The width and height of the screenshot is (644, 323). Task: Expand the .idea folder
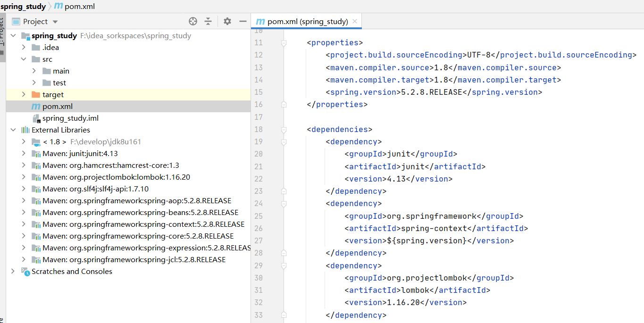point(24,48)
